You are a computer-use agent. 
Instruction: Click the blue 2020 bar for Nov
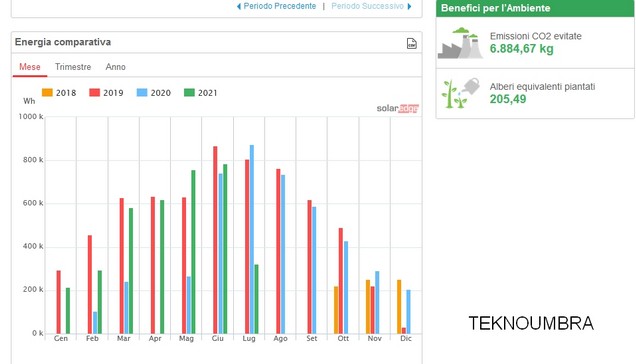point(377,303)
